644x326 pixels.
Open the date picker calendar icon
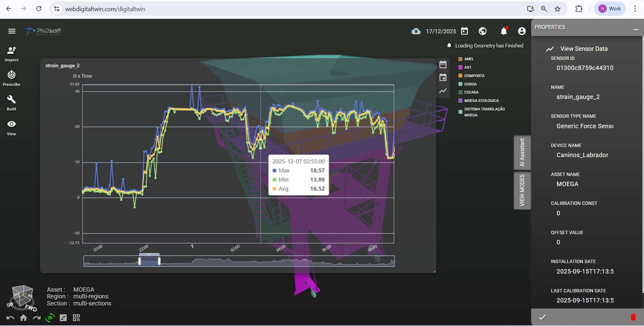tap(464, 31)
